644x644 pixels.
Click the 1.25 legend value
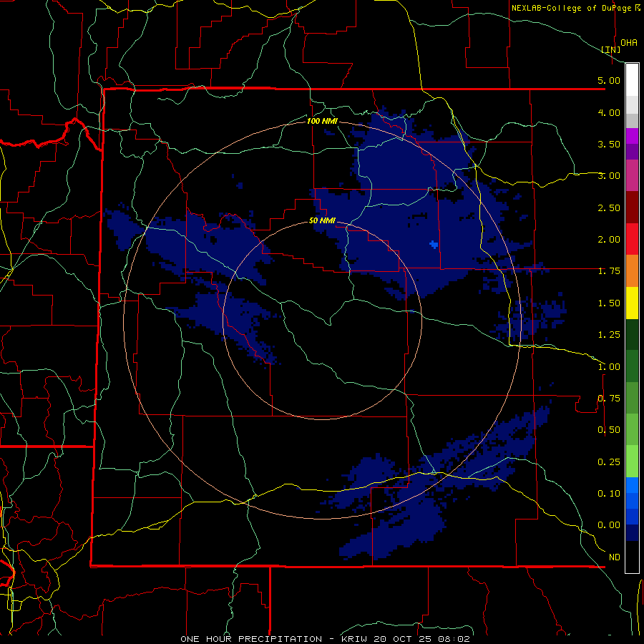point(609,335)
